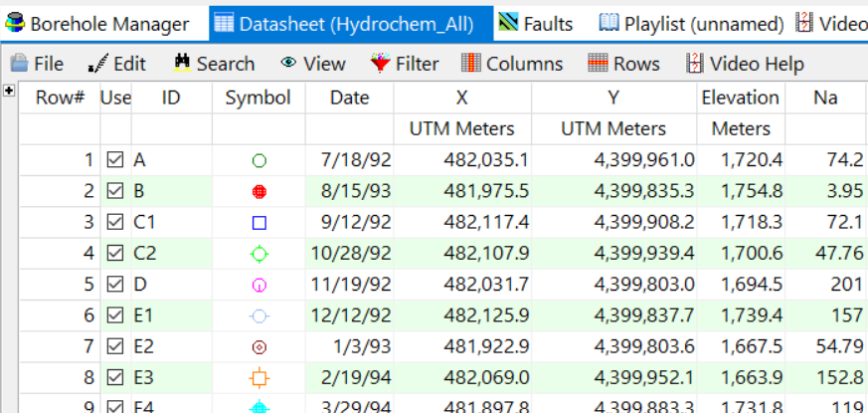Viewport: 868px width, 413px height.
Task: Toggle the Use checkbox for row C1
Action: point(115,222)
